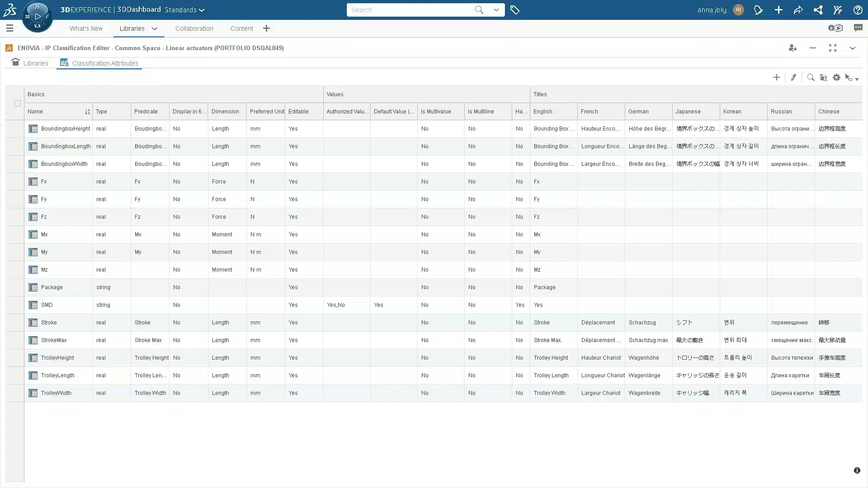Viewport: 868px width, 488px height.
Task: Open the search tool within the classification table
Action: click(x=810, y=77)
